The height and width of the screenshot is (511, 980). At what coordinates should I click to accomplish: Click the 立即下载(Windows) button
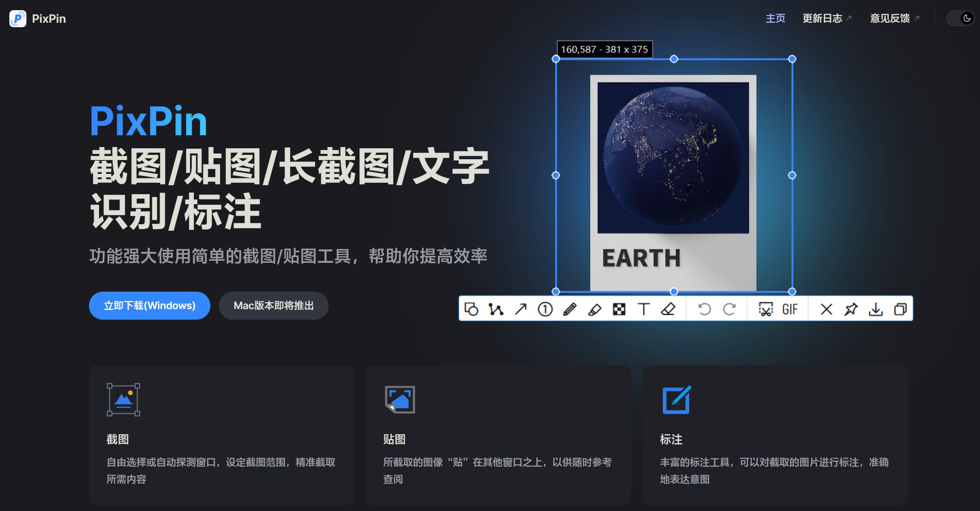click(149, 305)
